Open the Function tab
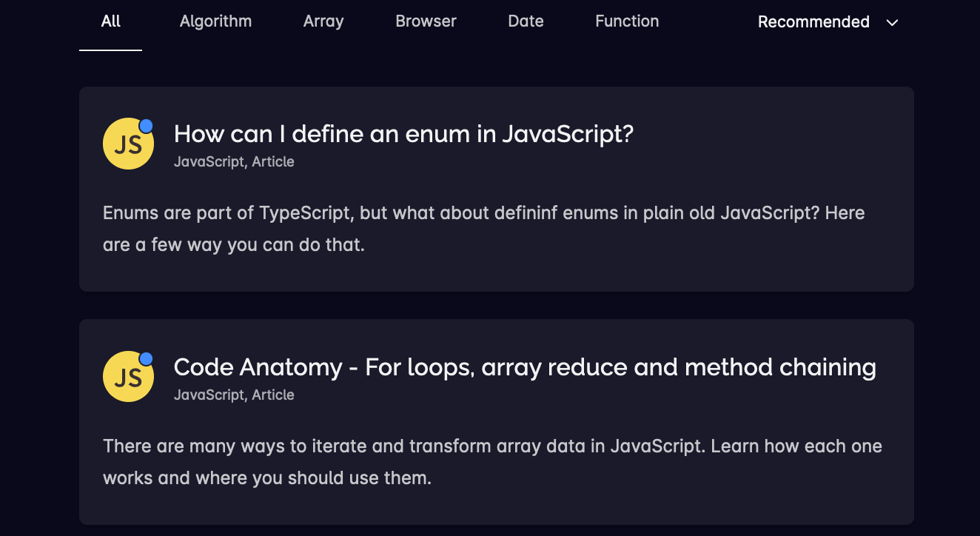This screenshot has height=536, width=980. 627,21
